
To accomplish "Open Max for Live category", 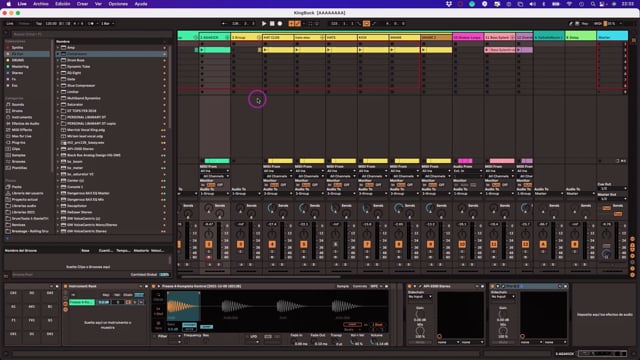I will [21, 136].
